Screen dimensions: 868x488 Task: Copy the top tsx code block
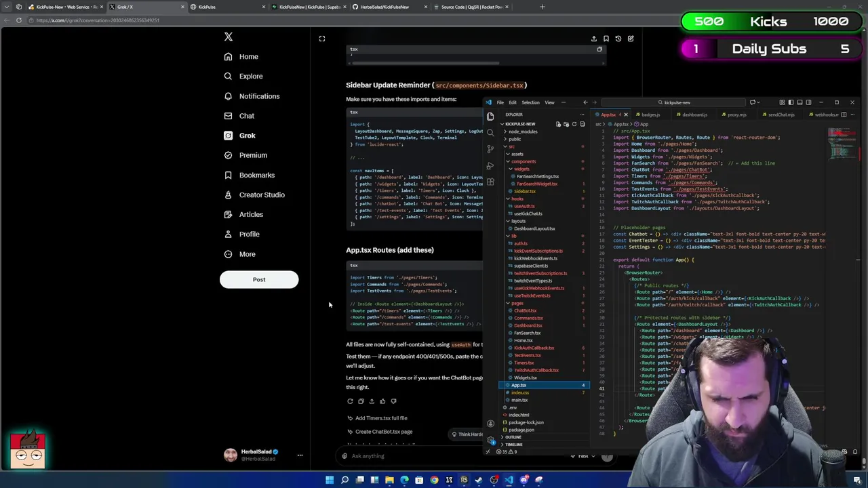click(599, 49)
